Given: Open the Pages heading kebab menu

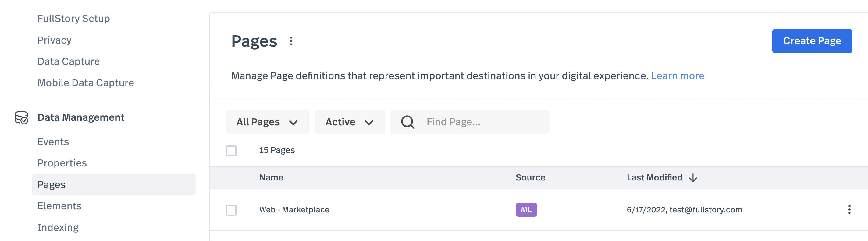Looking at the screenshot, I should click(x=291, y=41).
